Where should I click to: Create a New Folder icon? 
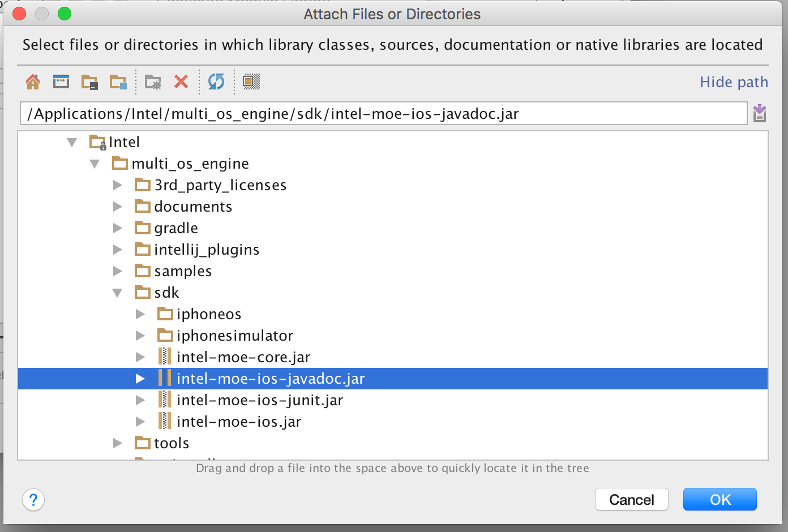(x=153, y=82)
